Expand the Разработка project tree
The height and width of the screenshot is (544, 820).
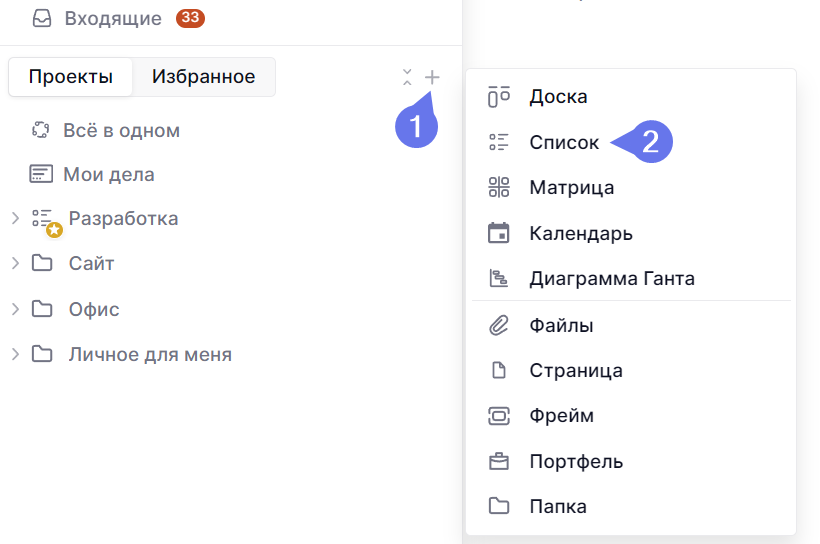15,218
